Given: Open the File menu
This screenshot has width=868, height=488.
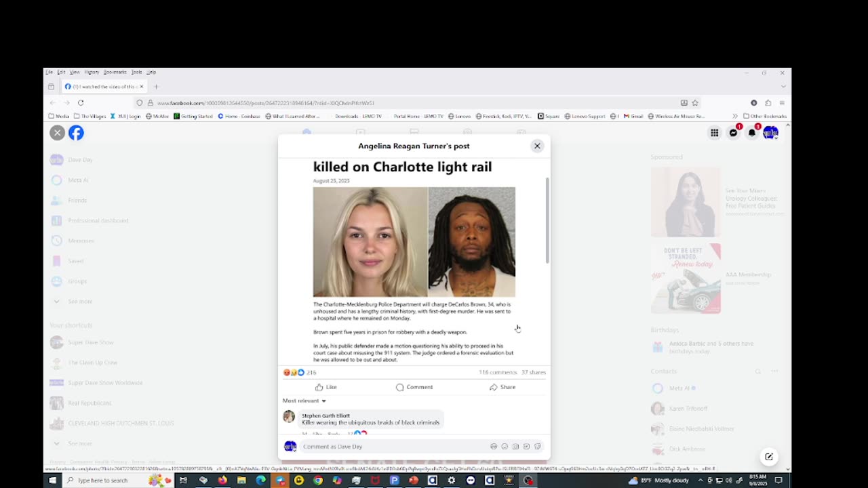Looking at the screenshot, I should 50,72.
